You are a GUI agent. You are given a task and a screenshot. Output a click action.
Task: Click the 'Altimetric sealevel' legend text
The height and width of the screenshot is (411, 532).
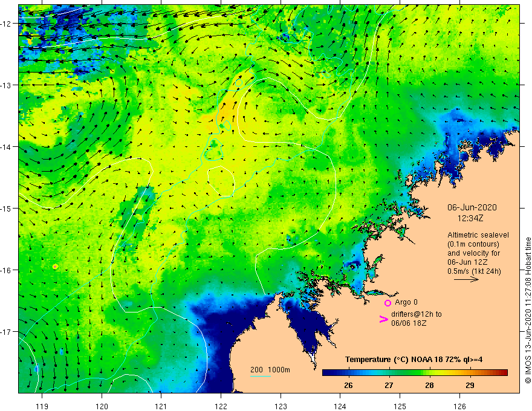coord(478,235)
